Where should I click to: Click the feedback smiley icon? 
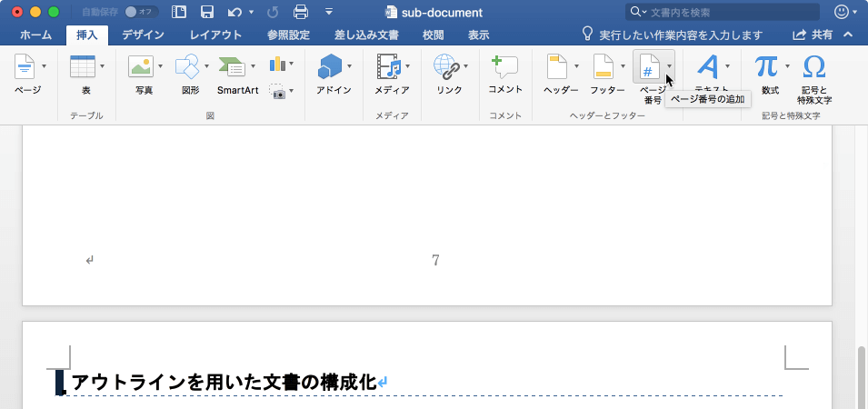[842, 12]
